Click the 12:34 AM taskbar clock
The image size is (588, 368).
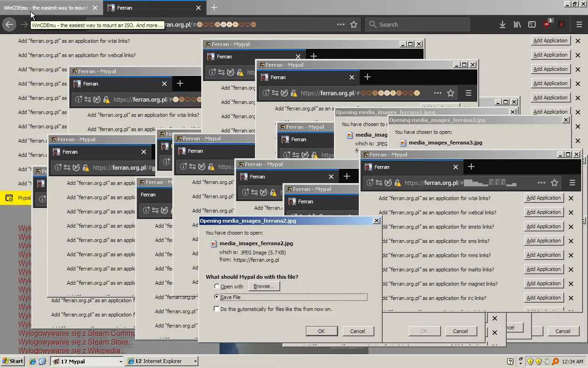point(573,362)
